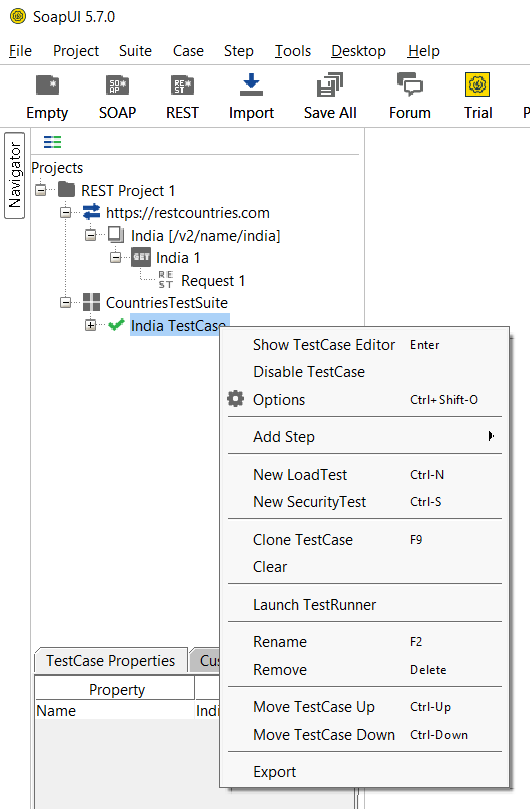Screen dimensions: 530x809
Task: Click the CountriesTestSuite grid icon
Action: coord(91,302)
